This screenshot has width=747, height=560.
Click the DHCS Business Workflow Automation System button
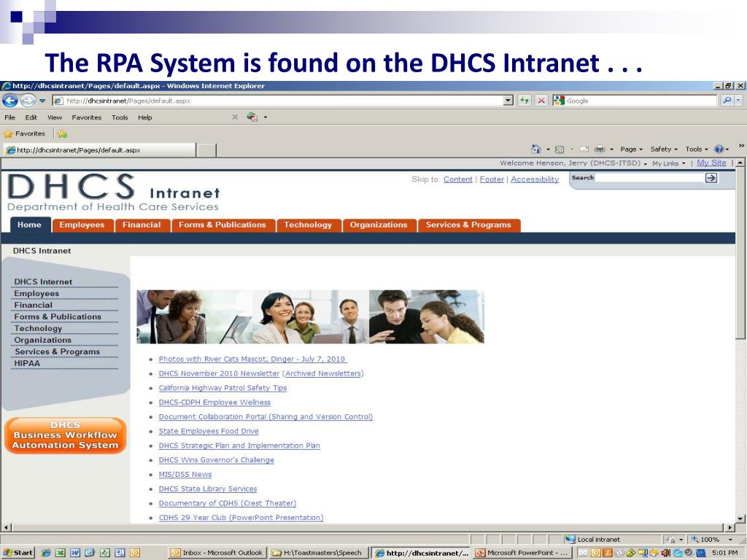(65, 435)
